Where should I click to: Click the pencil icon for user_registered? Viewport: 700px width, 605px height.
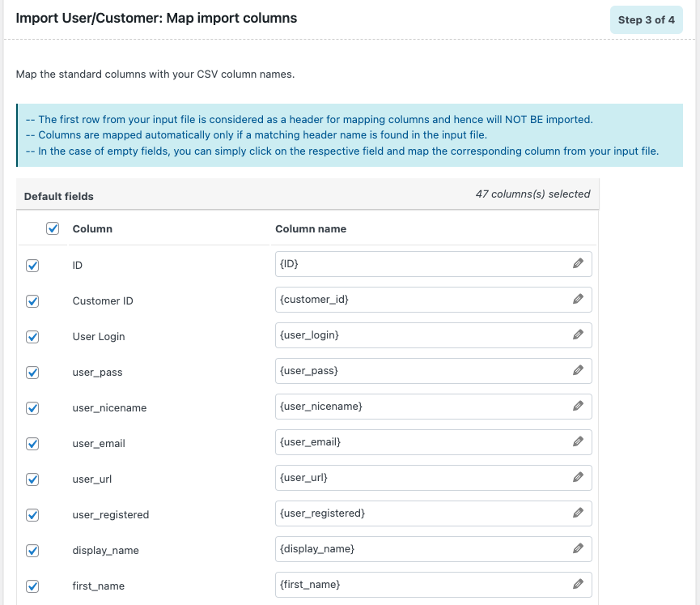point(578,513)
